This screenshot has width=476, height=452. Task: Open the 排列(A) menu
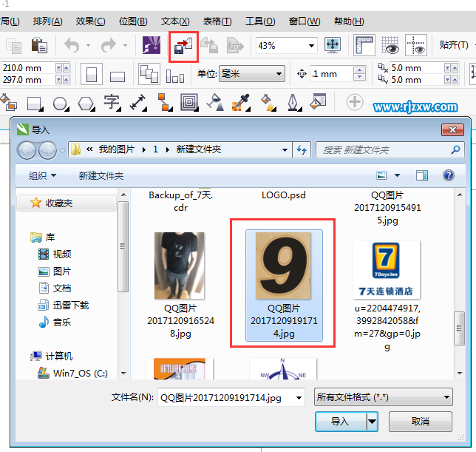[x=47, y=21]
